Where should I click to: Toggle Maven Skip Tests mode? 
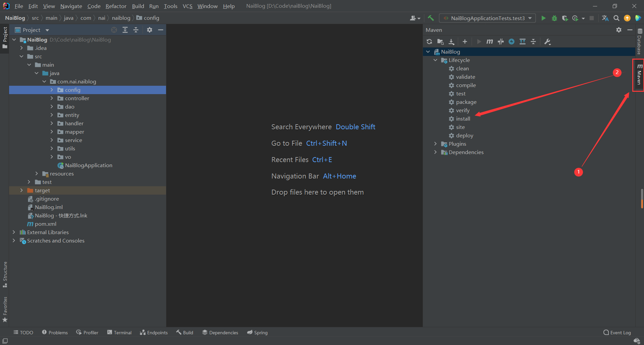pos(512,42)
